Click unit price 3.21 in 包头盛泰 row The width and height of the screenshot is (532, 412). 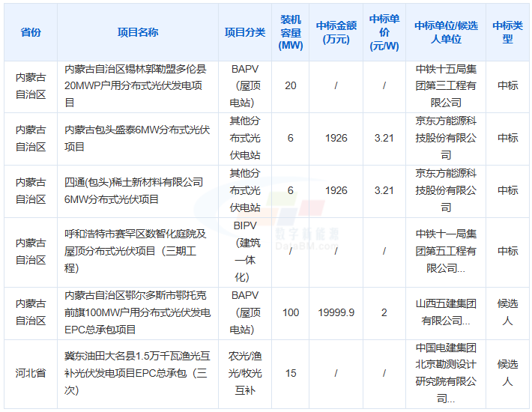(384, 139)
